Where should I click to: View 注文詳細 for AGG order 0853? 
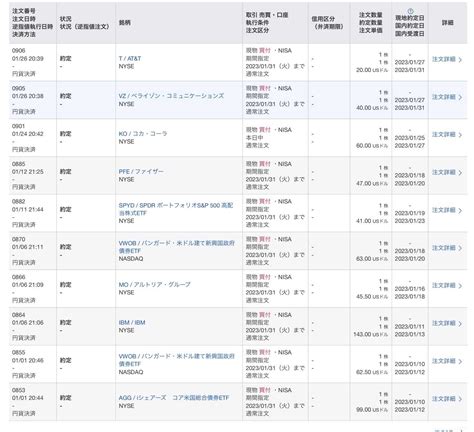point(447,399)
